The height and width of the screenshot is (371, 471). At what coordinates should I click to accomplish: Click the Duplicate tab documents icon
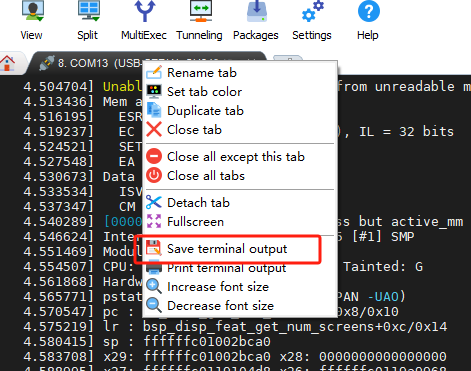coord(154,110)
